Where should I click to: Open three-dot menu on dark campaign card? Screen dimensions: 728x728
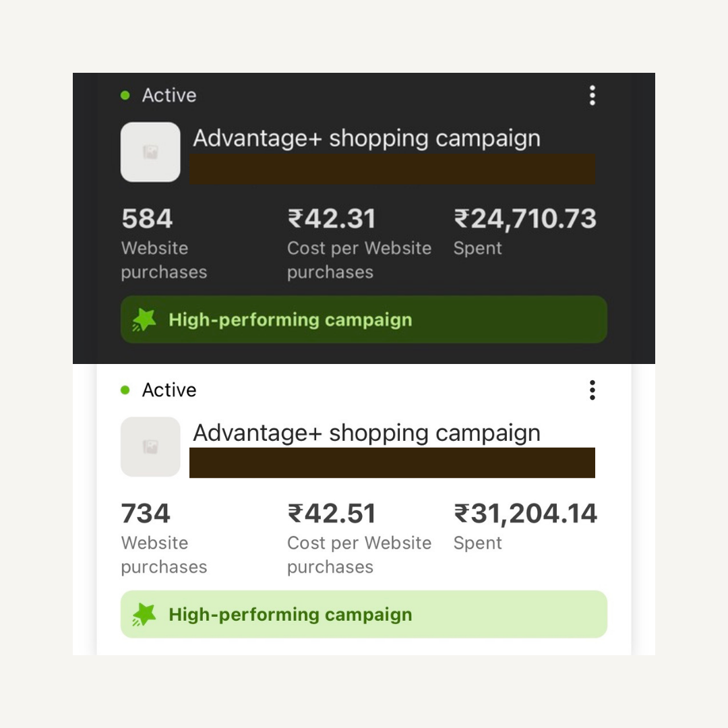tap(592, 96)
